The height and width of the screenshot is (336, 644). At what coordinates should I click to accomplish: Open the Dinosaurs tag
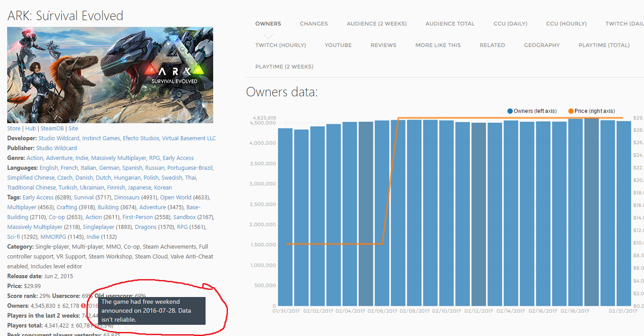pyautogui.click(x=127, y=198)
